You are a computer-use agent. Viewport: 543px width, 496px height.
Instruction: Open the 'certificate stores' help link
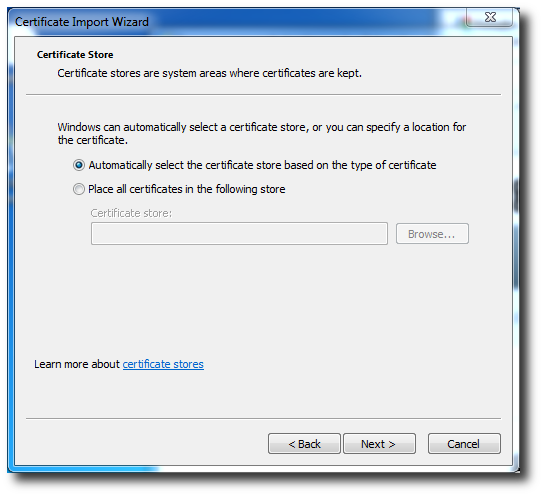click(163, 364)
